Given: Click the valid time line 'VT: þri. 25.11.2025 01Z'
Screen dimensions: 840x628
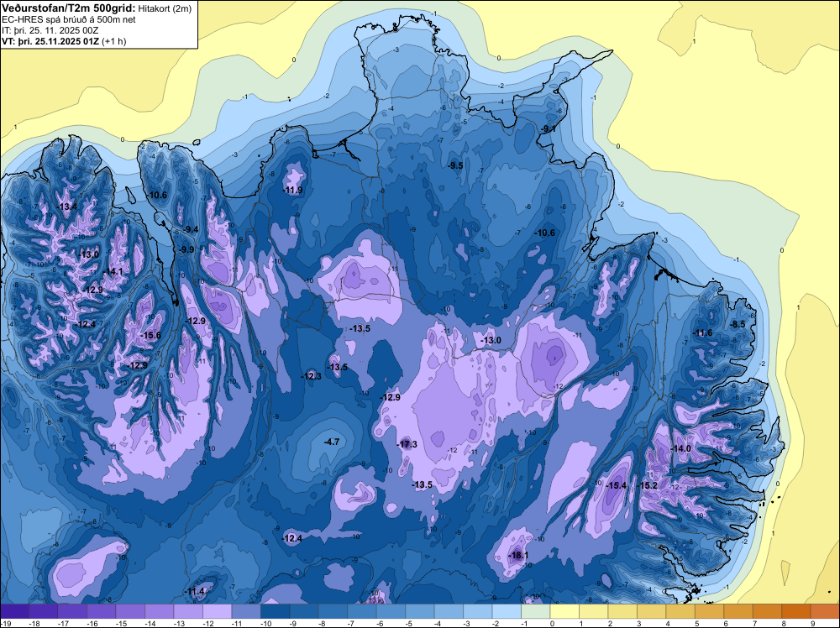Looking at the screenshot, I should tap(50, 41).
